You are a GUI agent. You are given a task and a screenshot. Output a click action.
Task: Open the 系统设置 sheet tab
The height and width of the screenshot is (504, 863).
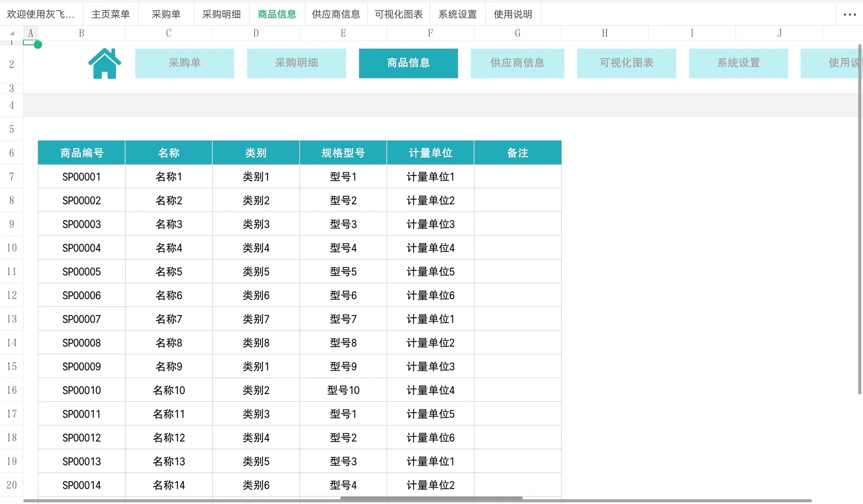tap(457, 14)
